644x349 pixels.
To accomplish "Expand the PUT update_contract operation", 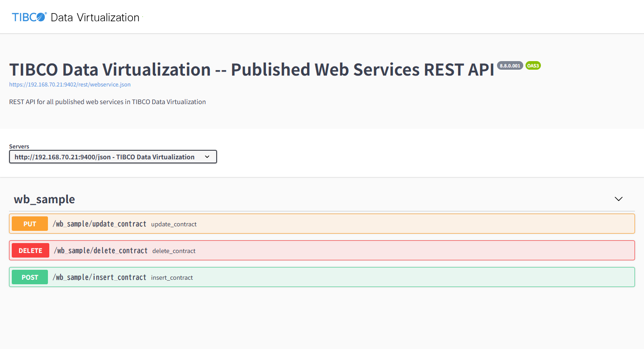I will 322,224.
